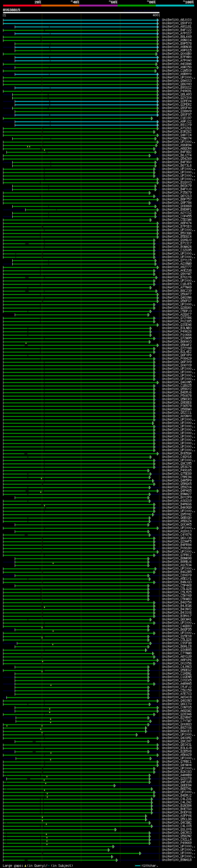Click UniRef100_Q4XUM2 label
197x868 pixels.
click(177, 738)
